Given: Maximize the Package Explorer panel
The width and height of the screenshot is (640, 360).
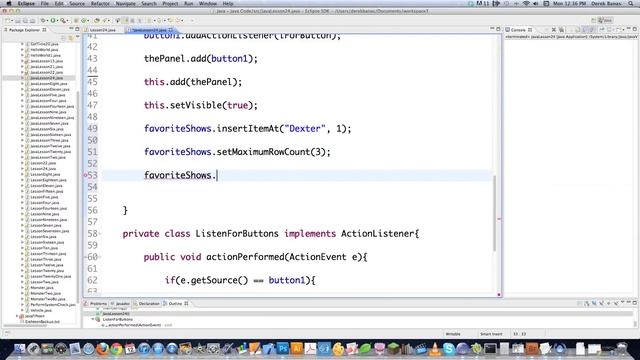Looking at the screenshot, I should pyautogui.click(x=77, y=29).
